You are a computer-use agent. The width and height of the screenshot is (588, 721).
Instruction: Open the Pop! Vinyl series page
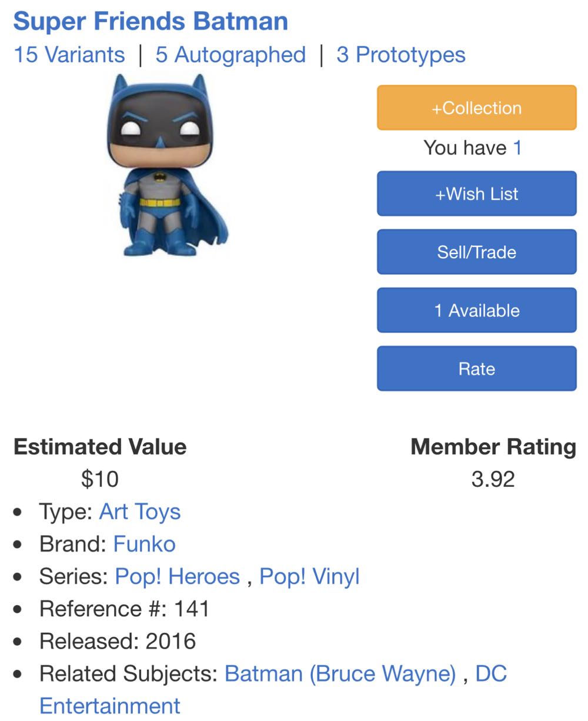310,576
